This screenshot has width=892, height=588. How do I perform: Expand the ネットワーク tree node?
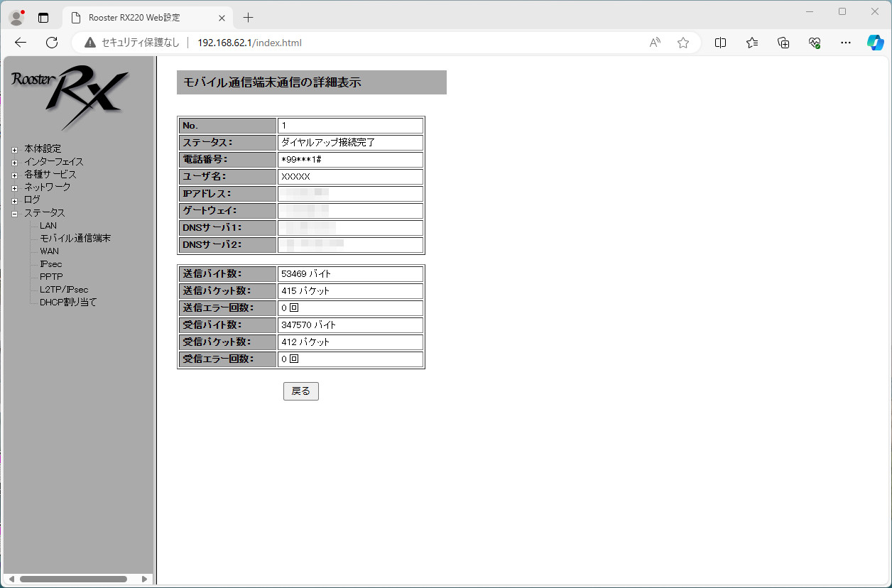14,188
